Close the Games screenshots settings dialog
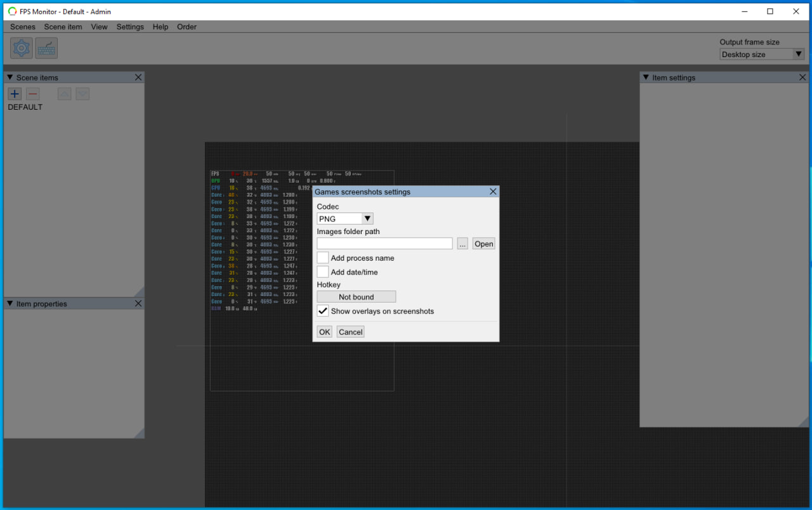This screenshot has width=812, height=510. pos(493,192)
